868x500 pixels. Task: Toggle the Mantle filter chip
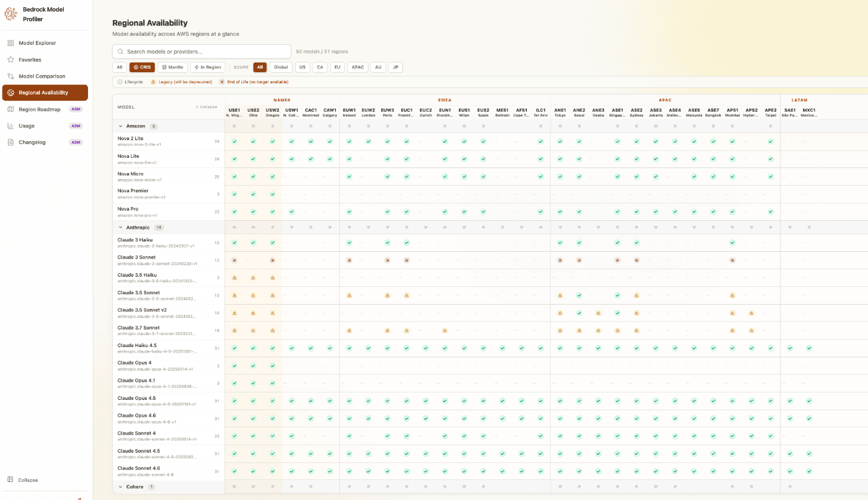pos(172,67)
